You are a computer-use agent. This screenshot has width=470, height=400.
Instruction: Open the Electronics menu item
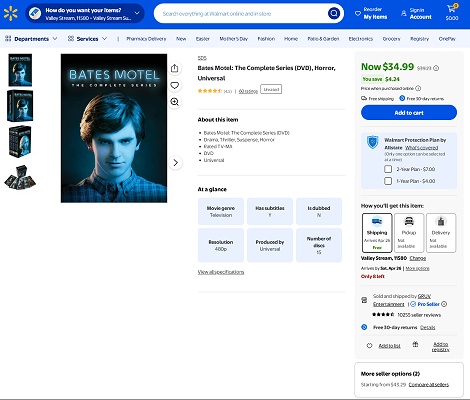click(x=361, y=39)
